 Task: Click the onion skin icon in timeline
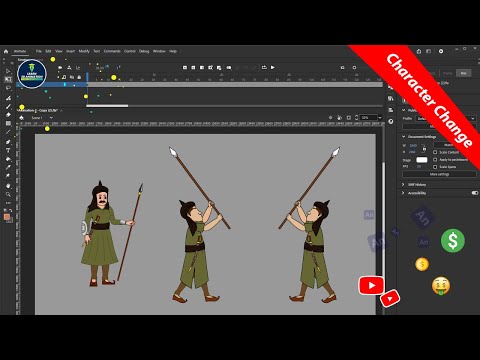pyautogui.click(x=229, y=68)
